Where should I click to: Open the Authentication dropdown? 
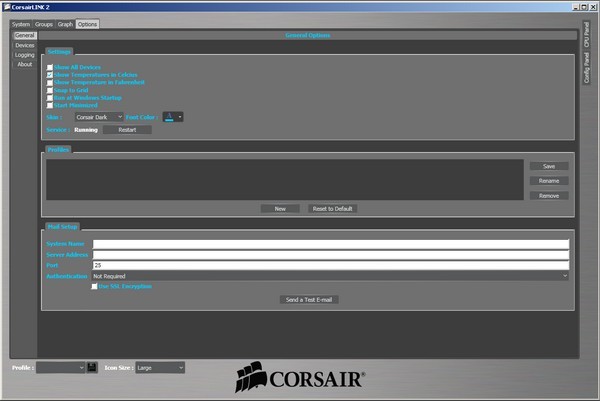pos(330,276)
